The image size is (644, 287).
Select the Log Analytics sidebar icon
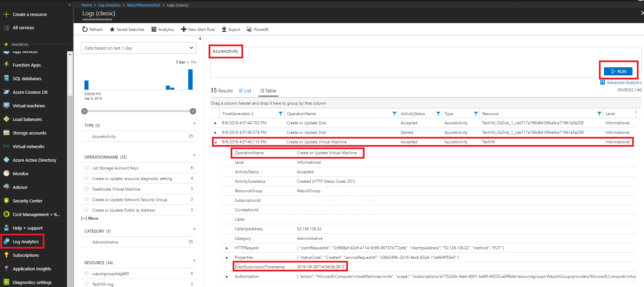pos(6,241)
